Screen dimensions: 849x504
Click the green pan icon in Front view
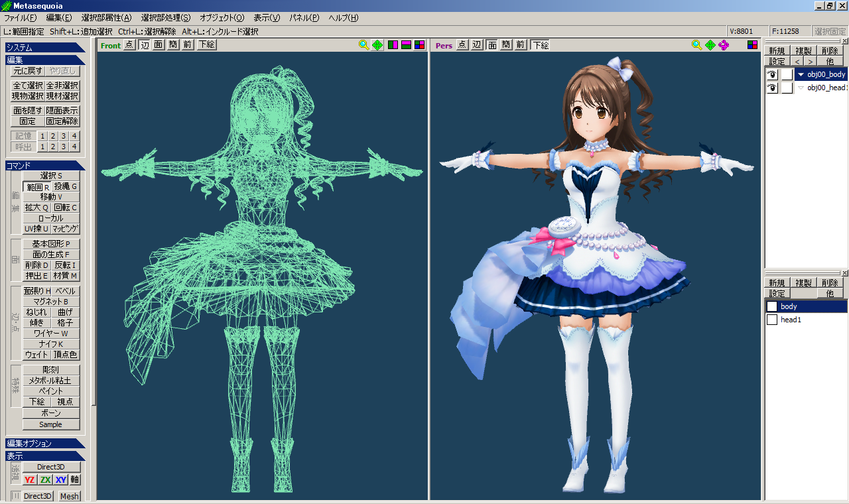coord(377,45)
